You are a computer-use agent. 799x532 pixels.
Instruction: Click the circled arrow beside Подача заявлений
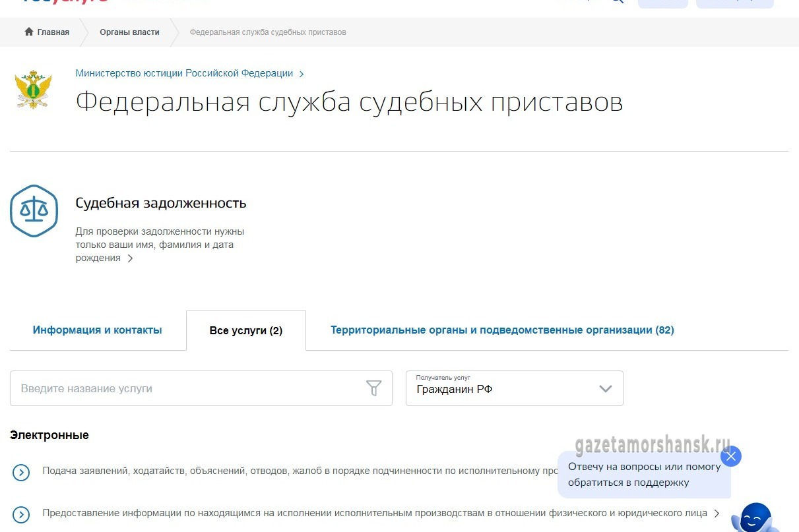click(21, 472)
